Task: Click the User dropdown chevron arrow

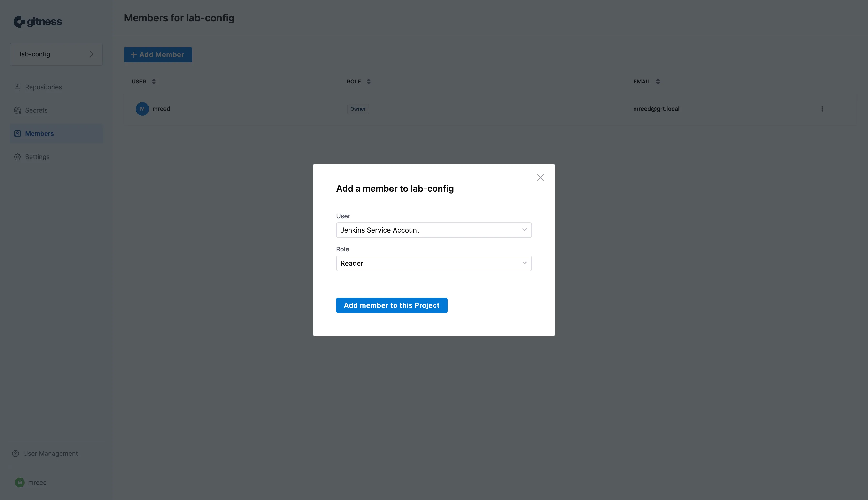Action: [x=524, y=230]
